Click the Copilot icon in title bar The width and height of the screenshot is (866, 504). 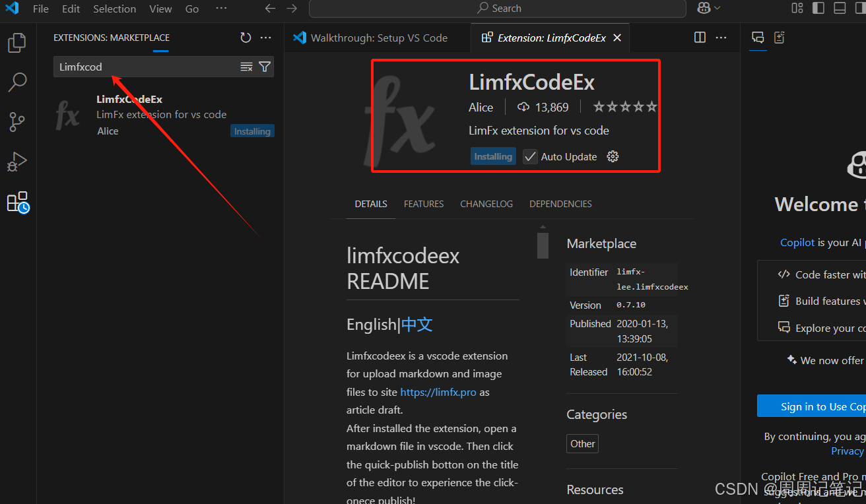[x=704, y=8]
